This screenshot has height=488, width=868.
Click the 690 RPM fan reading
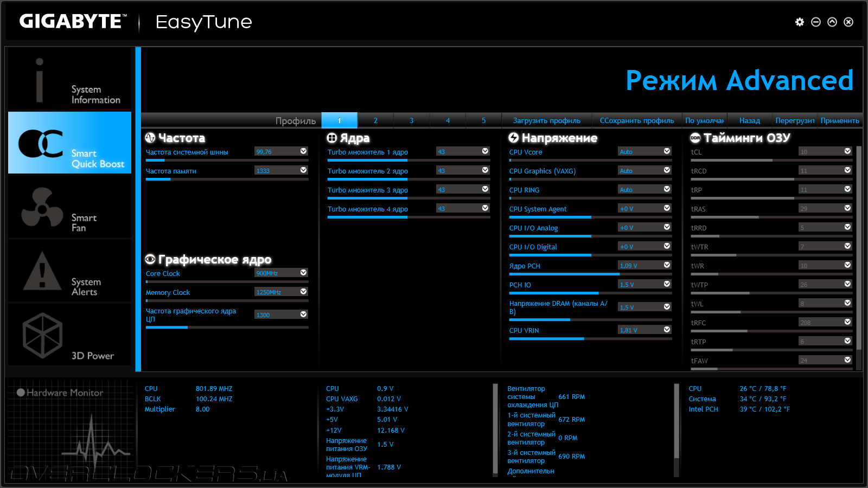tap(571, 457)
